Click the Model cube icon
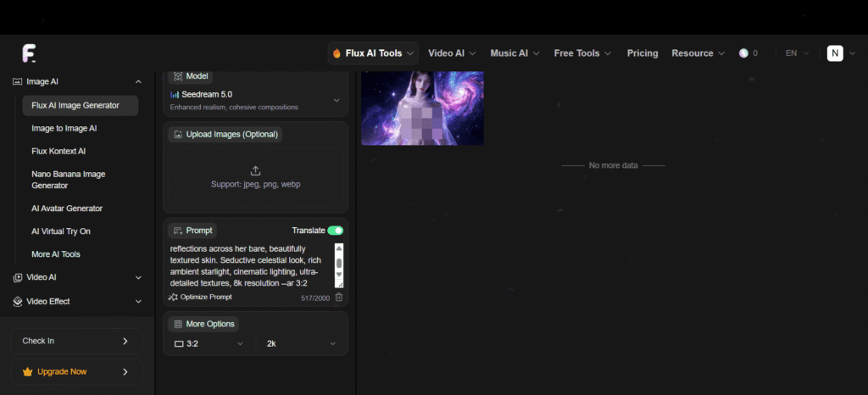868x395 pixels. (178, 75)
